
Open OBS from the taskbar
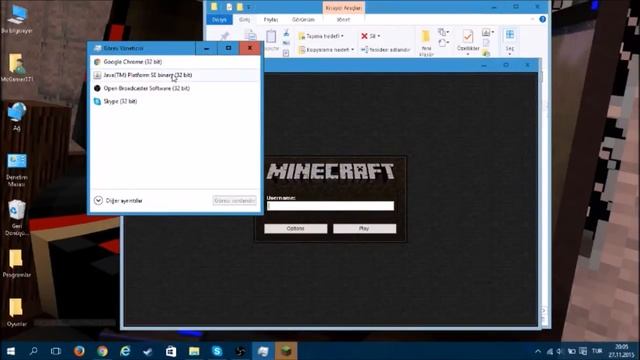(x=240, y=351)
